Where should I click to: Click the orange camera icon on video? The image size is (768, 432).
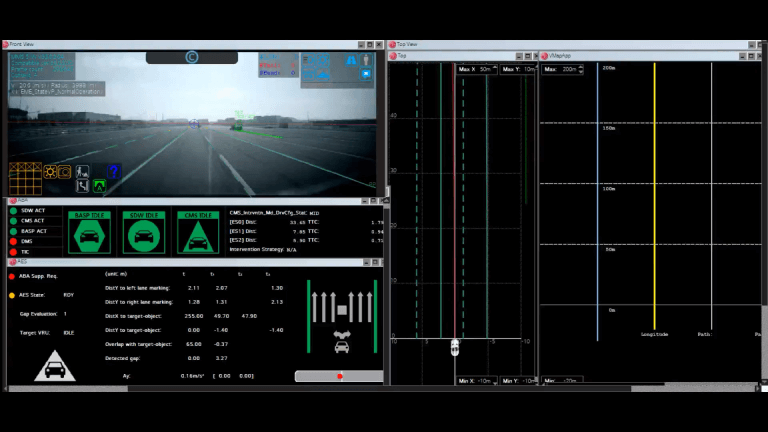(64, 171)
